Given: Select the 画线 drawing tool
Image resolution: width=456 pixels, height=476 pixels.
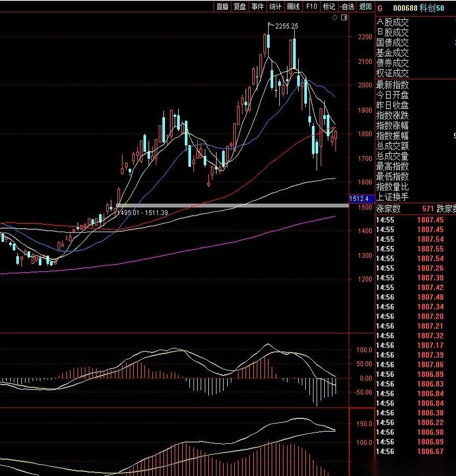Looking at the screenshot, I should (x=293, y=6).
